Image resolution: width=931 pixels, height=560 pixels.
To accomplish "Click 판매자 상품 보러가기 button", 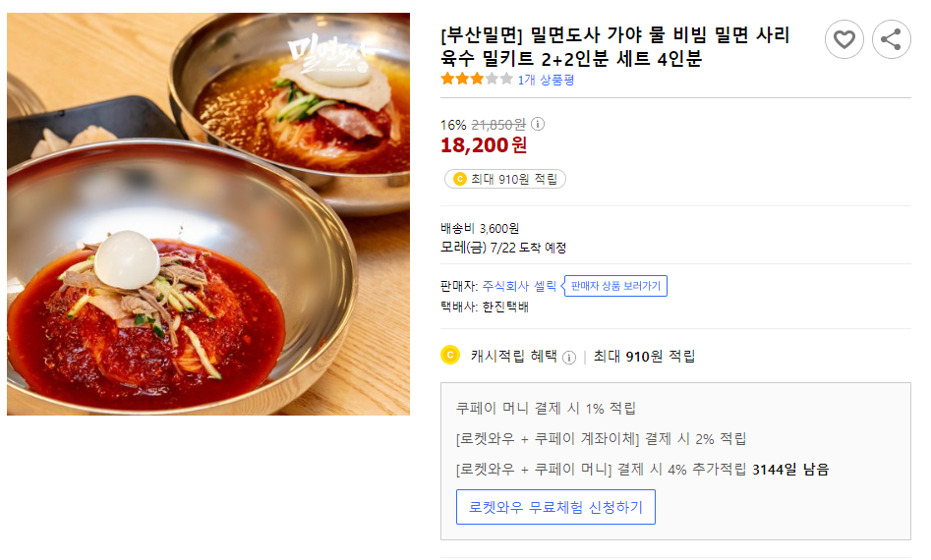I will [x=616, y=286].
